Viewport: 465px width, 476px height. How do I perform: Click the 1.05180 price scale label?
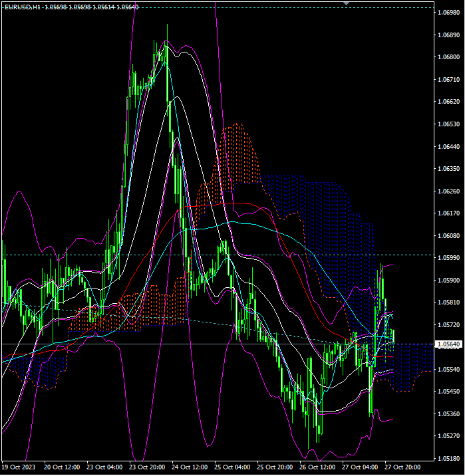point(448,459)
